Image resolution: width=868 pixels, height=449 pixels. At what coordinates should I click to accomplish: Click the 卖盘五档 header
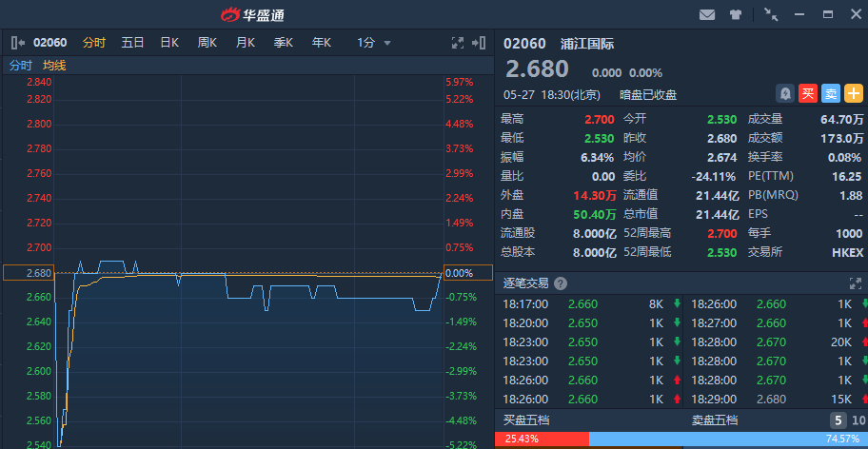[x=715, y=420]
